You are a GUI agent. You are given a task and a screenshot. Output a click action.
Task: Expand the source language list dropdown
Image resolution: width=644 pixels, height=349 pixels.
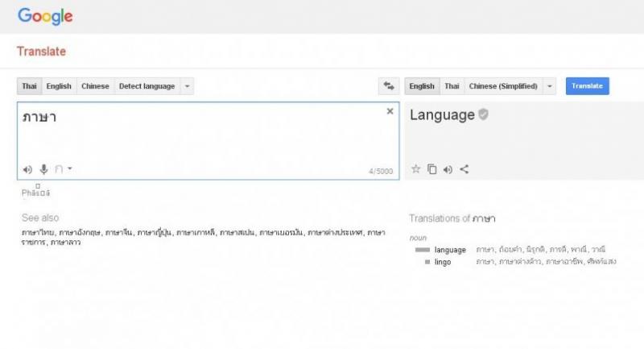click(187, 86)
